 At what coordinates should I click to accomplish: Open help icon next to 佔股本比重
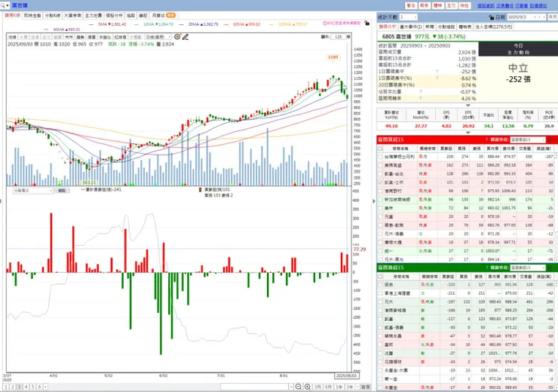[x=421, y=91]
